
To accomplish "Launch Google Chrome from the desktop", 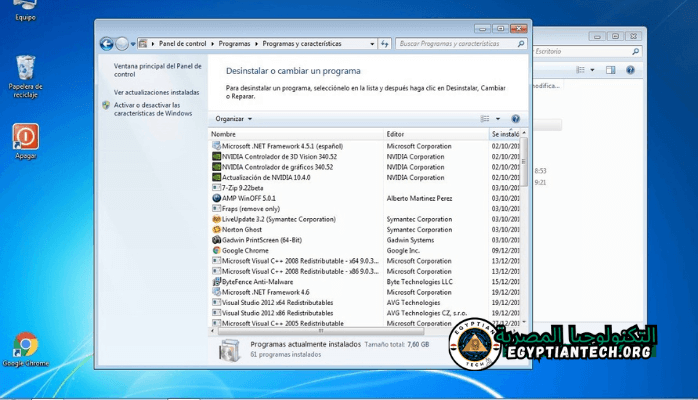I will pyautogui.click(x=25, y=349).
